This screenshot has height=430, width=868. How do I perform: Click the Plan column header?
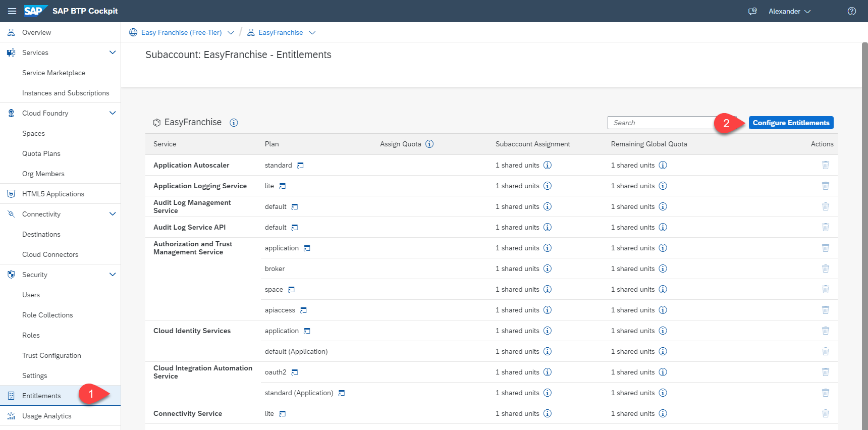tap(272, 144)
